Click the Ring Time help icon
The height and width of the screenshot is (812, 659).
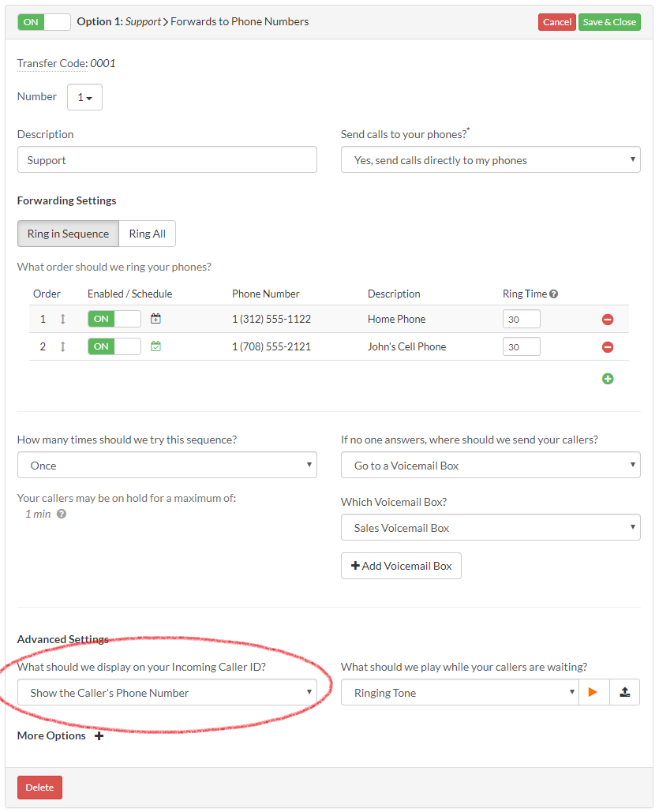pyautogui.click(x=555, y=293)
